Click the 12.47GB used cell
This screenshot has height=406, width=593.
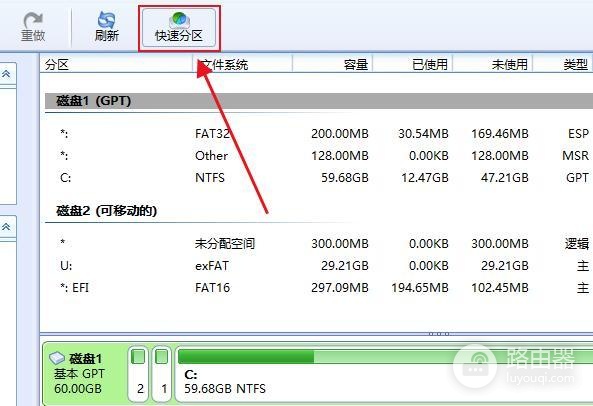pyautogui.click(x=425, y=177)
